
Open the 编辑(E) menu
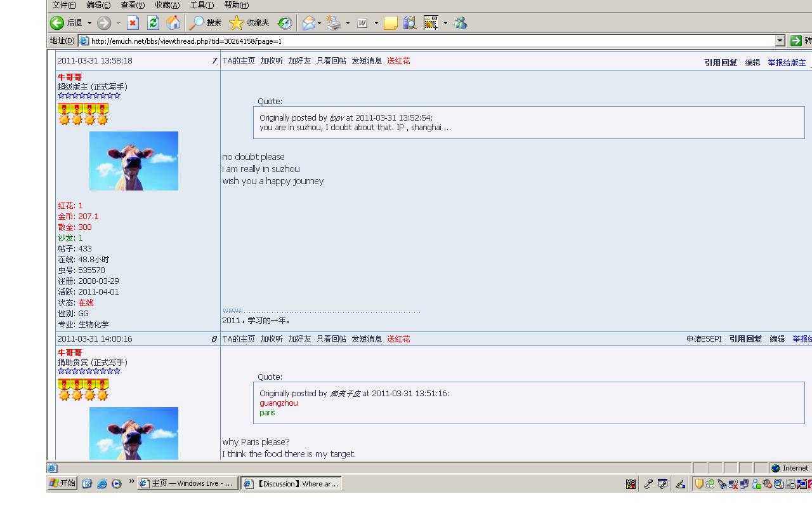tap(98, 5)
